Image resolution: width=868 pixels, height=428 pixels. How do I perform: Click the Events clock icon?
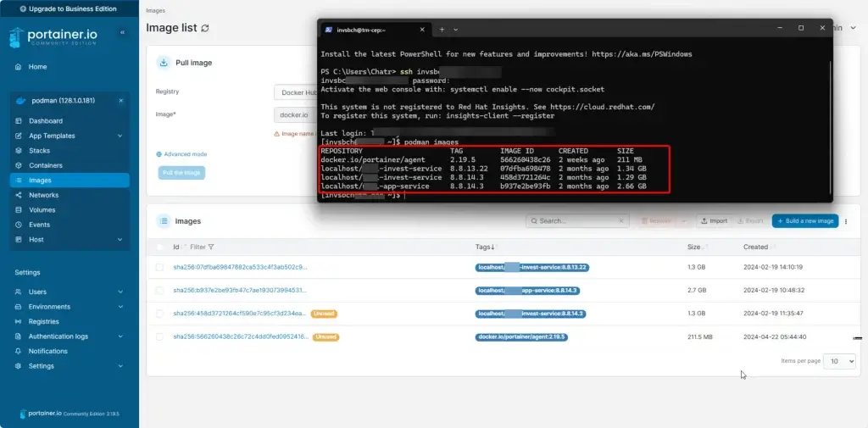(x=19, y=225)
